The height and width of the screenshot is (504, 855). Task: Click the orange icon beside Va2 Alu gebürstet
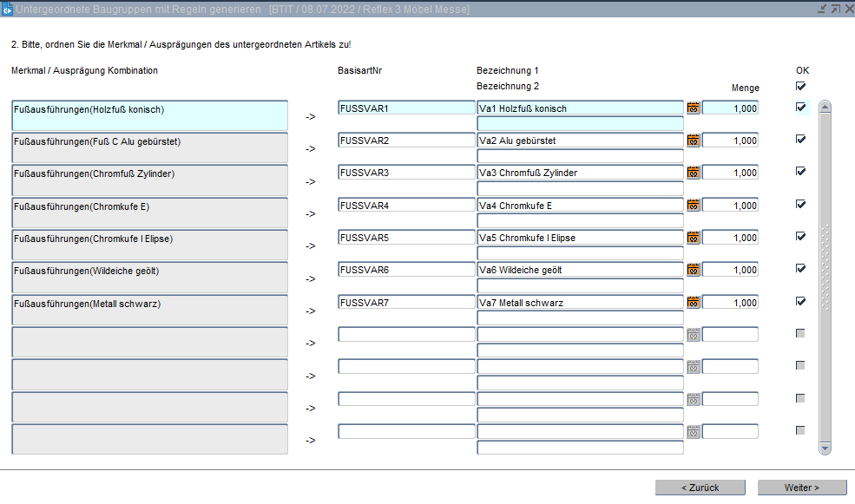pyautogui.click(x=693, y=141)
